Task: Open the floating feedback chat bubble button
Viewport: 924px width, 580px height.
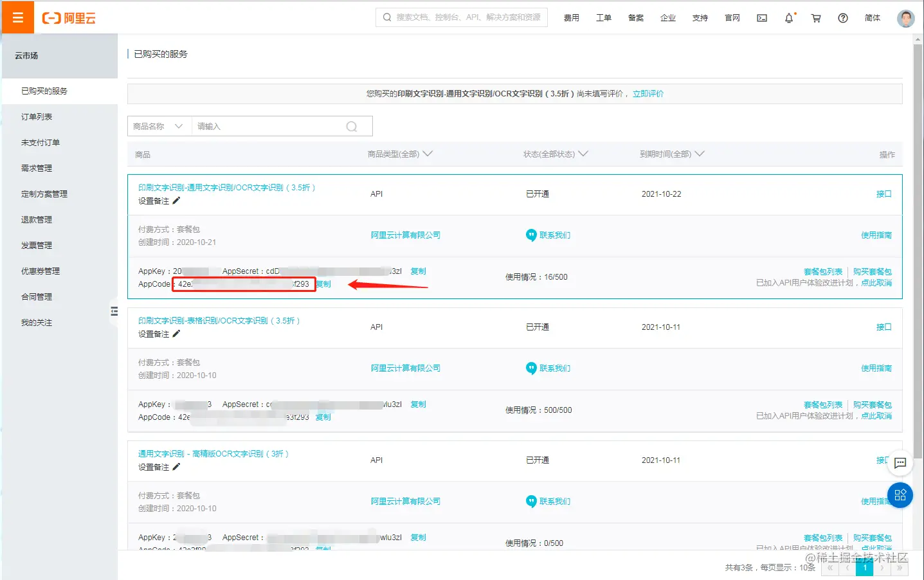Action: pos(900,463)
